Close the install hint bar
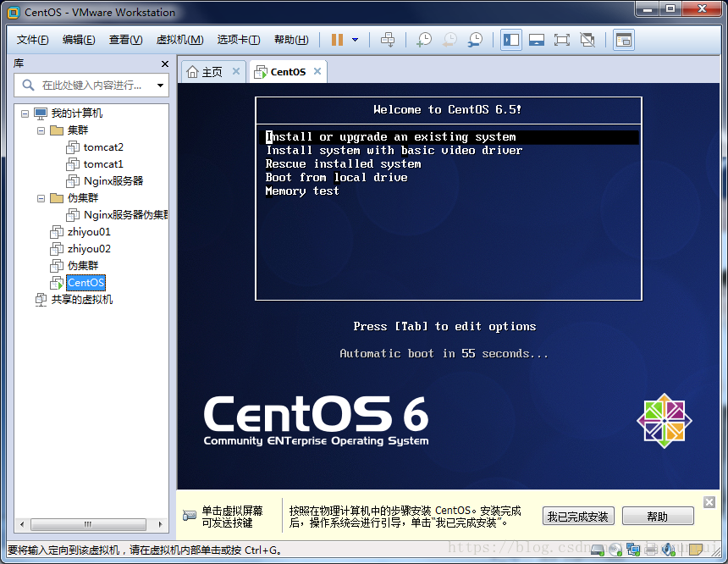This screenshot has height=564, width=728. [x=709, y=502]
